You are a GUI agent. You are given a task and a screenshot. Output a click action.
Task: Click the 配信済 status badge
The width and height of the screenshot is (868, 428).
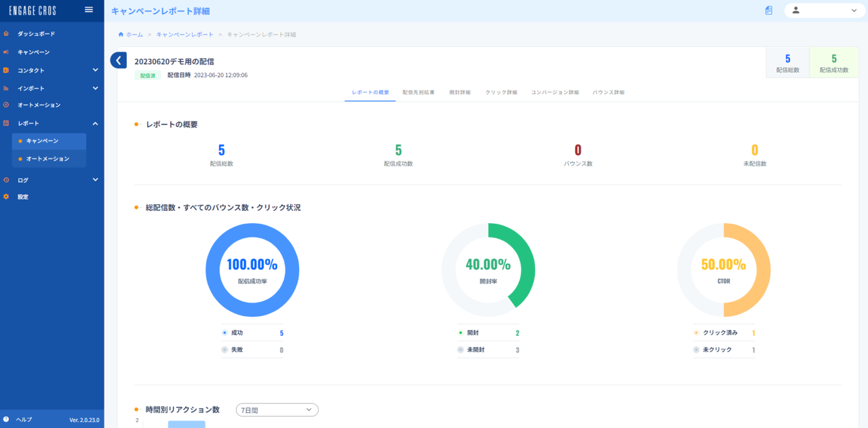pos(148,75)
